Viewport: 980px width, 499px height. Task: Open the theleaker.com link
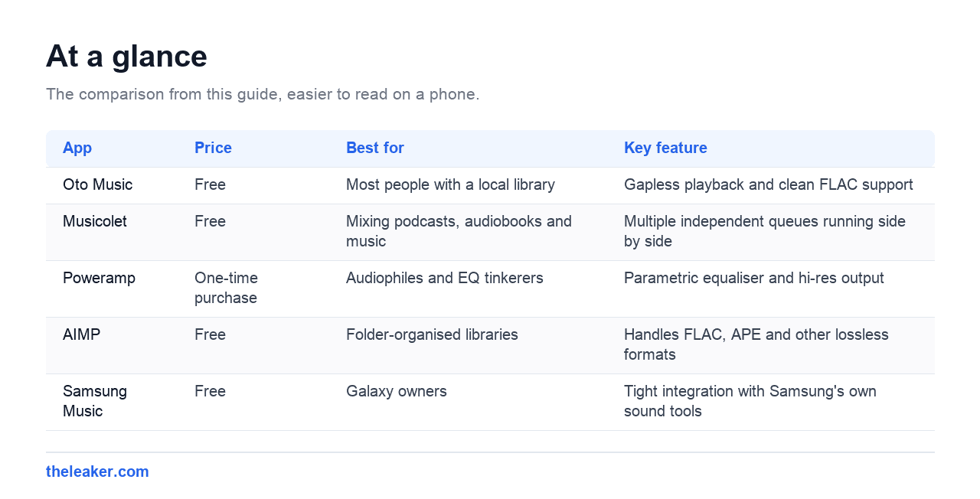[97, 471]
